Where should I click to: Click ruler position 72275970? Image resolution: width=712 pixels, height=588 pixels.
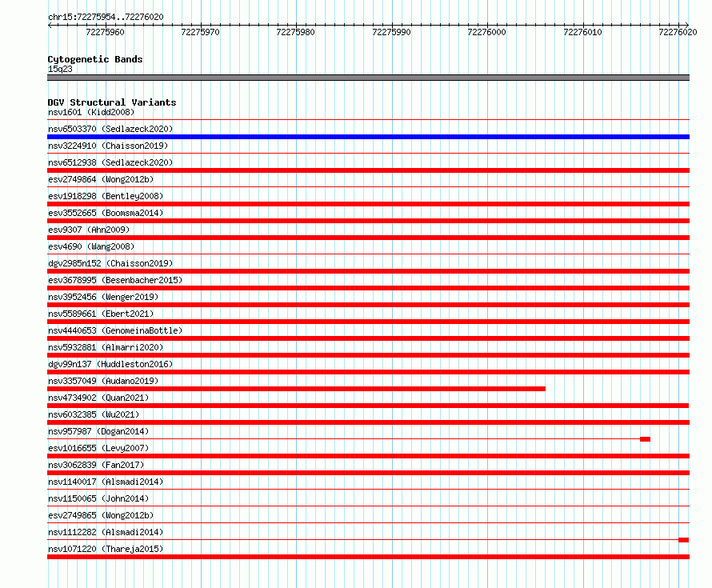(x=200, y=32)
